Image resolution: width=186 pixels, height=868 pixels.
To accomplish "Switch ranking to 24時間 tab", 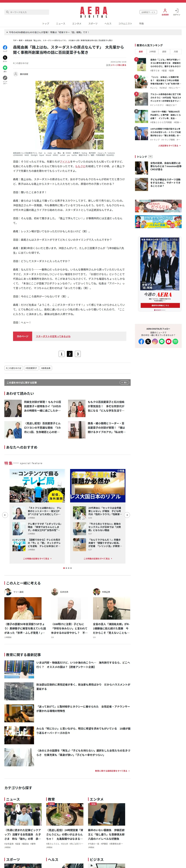I will pos(153,52).
